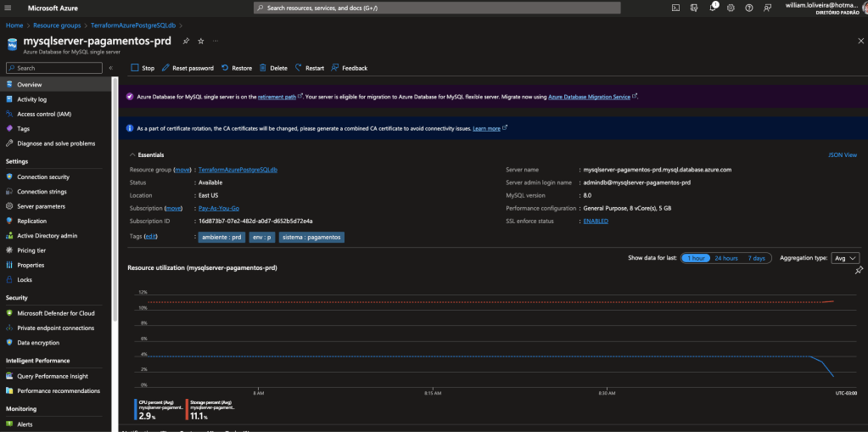Favorite the server with the star icon
The width and height of the screenshot is (868, 432).
point(201,41)
